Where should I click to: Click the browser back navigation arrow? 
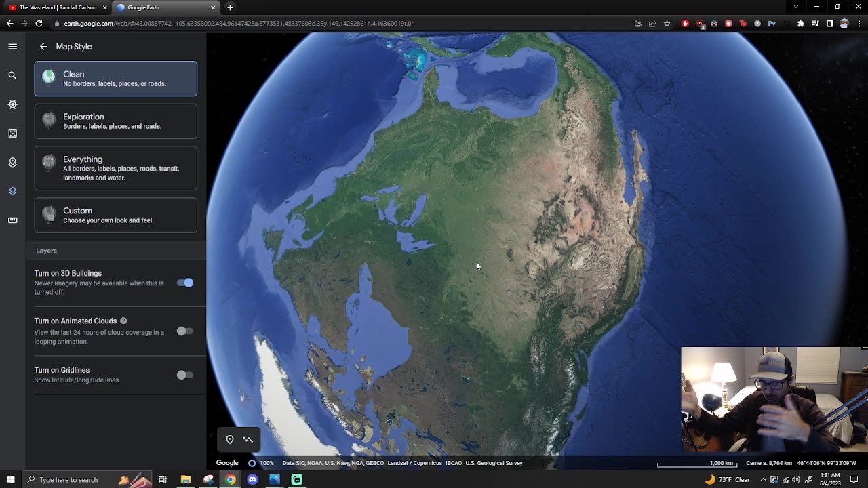(9, 23)
